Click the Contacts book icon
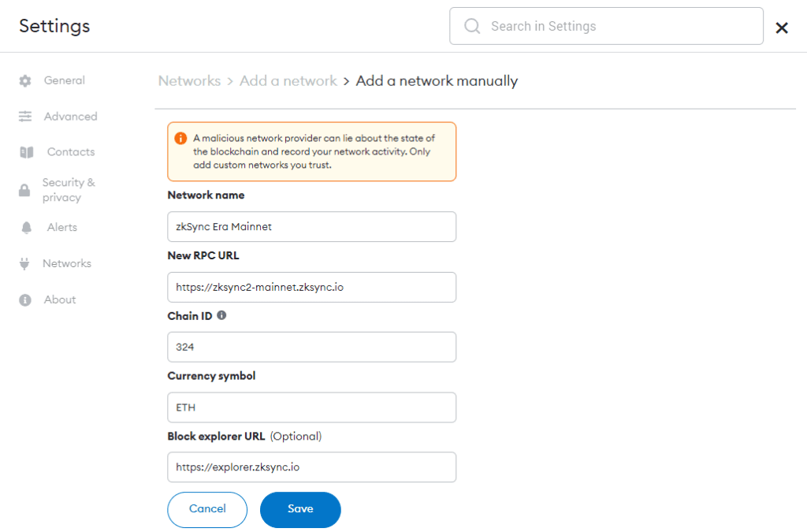Image resolution: width=807 pixels, height=532 pixels. click(x=27, y=152)
